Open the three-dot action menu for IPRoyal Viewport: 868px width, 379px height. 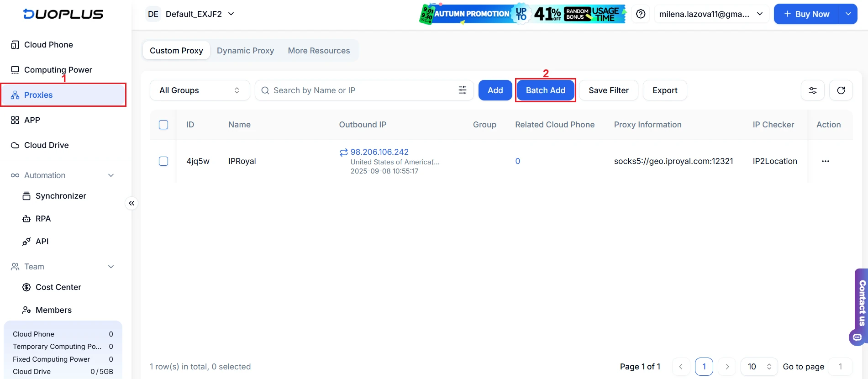coord(825,161)
